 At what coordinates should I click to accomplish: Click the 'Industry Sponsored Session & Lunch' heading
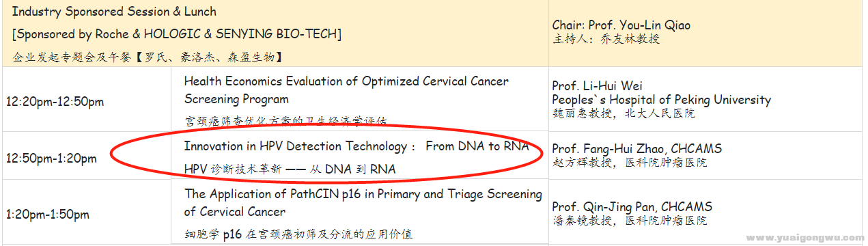click(114, 12)
